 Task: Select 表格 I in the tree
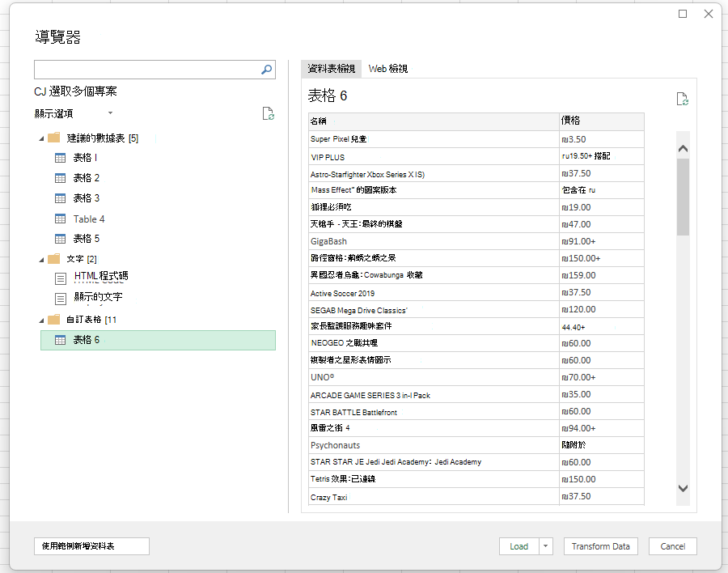coord(85,158)
